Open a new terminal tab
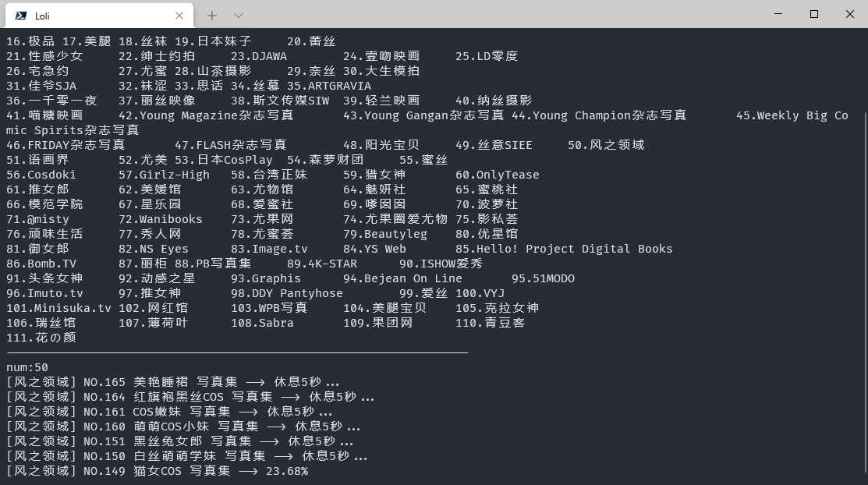This screenshot has width=868, height=485. [x=212, y=16]
